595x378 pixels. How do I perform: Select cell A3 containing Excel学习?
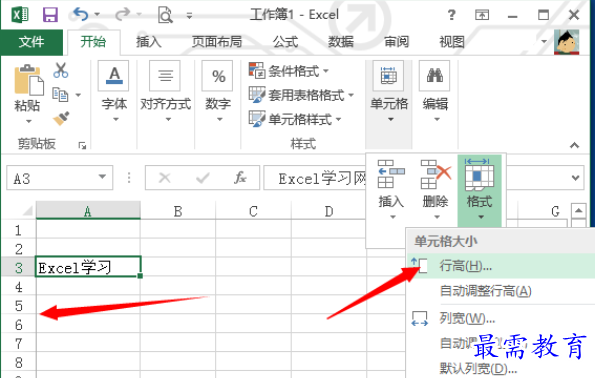coord(88,266)
